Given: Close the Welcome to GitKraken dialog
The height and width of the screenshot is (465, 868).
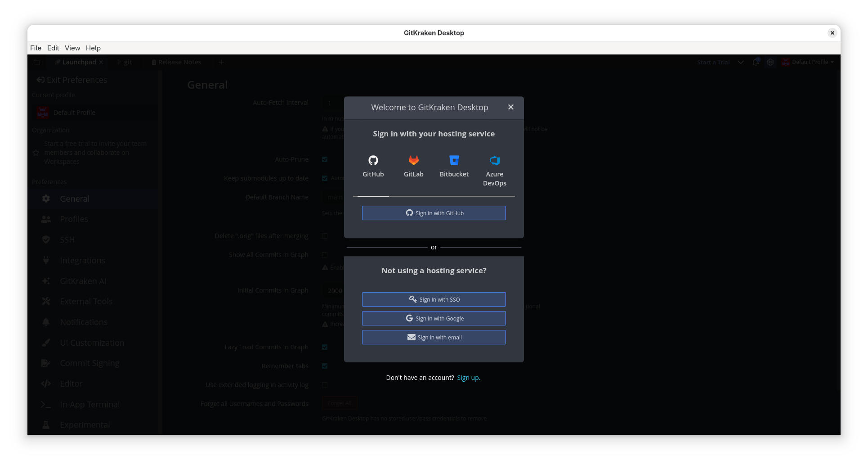Looking at the screenshot, I should pos(510,107).
